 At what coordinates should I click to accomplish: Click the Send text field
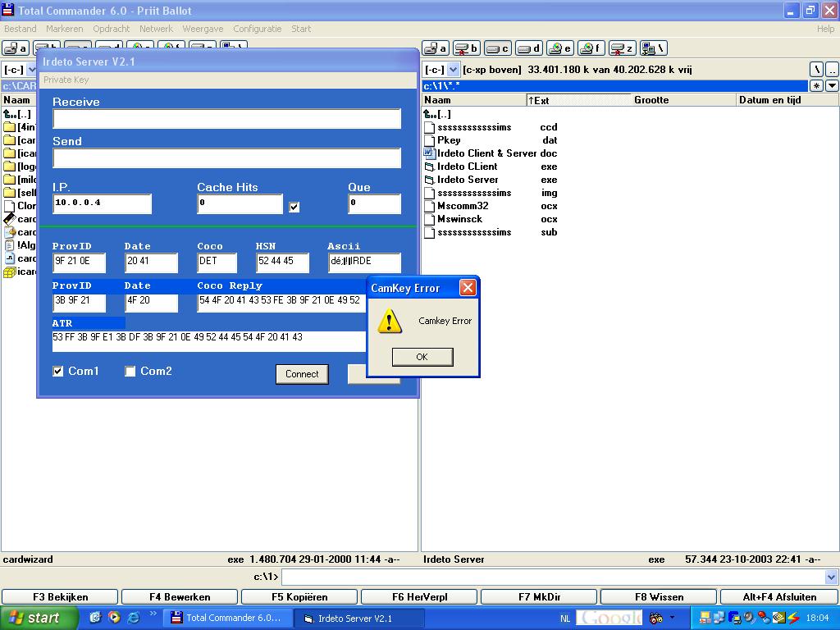(x=226, y=158)
